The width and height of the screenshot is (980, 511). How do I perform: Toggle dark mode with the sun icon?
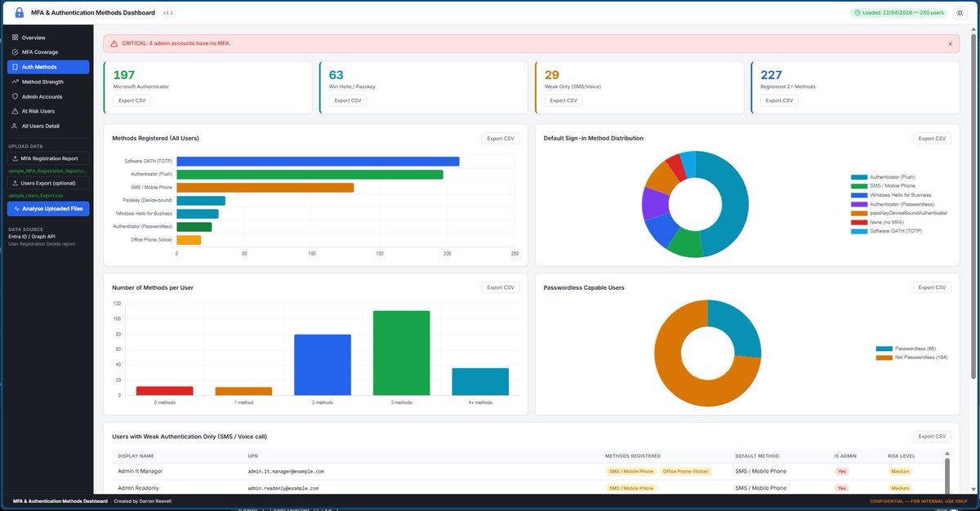960,12
